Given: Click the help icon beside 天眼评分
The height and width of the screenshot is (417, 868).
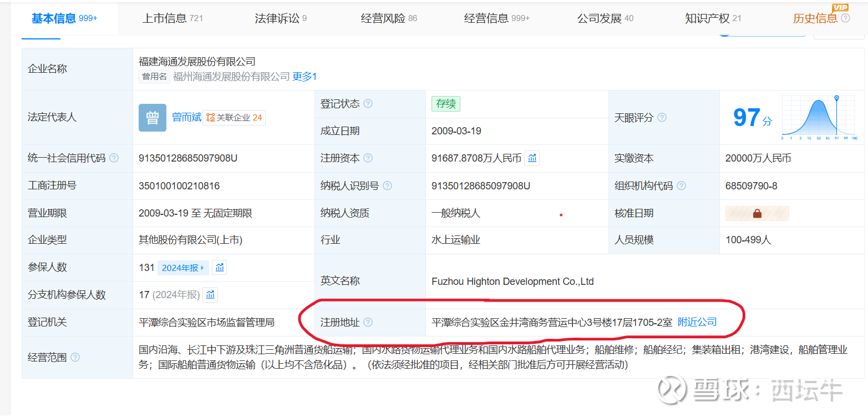Looking at the screenshot, I should [x=662, y=118].
